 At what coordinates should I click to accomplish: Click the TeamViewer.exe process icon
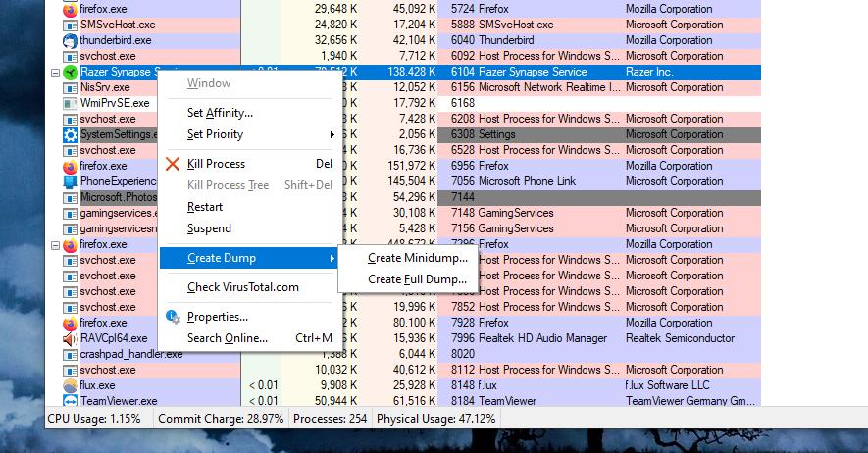click(x=71, y=401)
